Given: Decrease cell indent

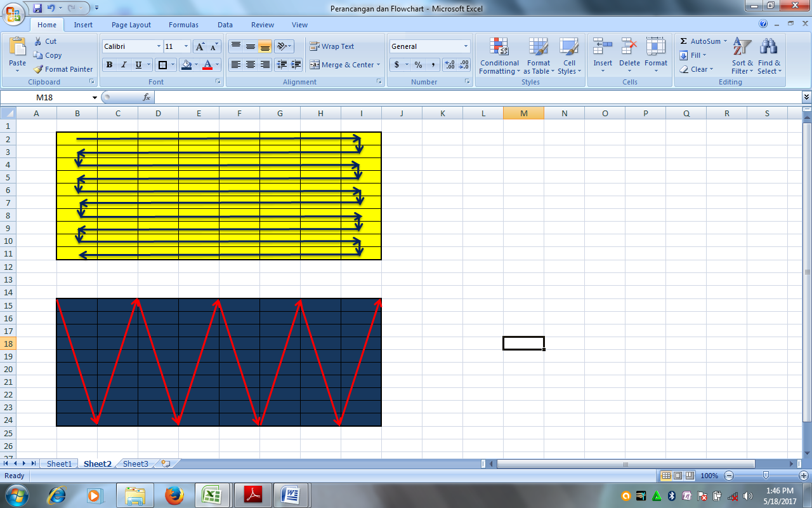Looking at the screenshot, I should (x=282, y=65).
